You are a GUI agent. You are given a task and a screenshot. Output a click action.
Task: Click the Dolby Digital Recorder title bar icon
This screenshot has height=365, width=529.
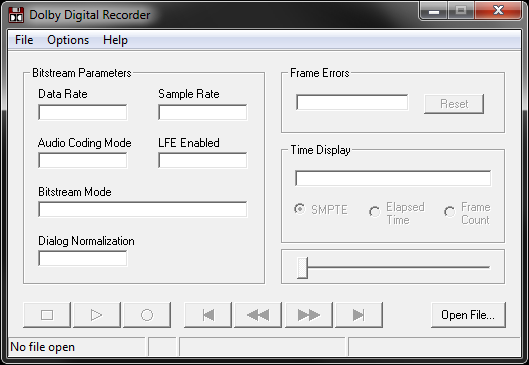[16, 15]
